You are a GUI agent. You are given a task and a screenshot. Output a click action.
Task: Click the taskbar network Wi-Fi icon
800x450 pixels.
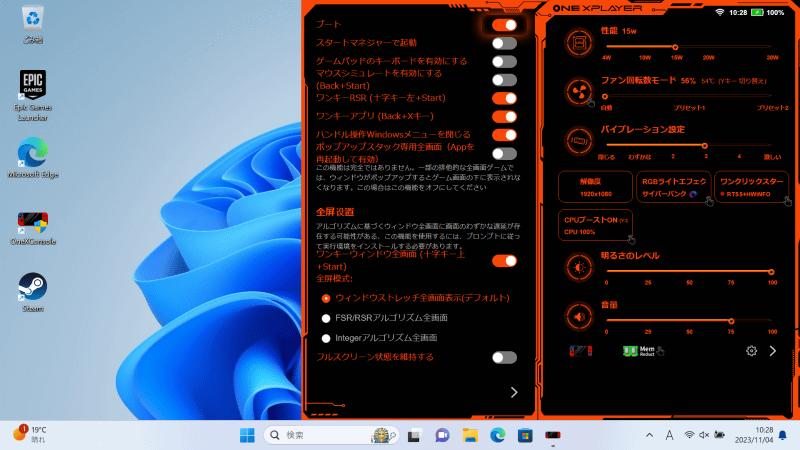pos(689,435)
